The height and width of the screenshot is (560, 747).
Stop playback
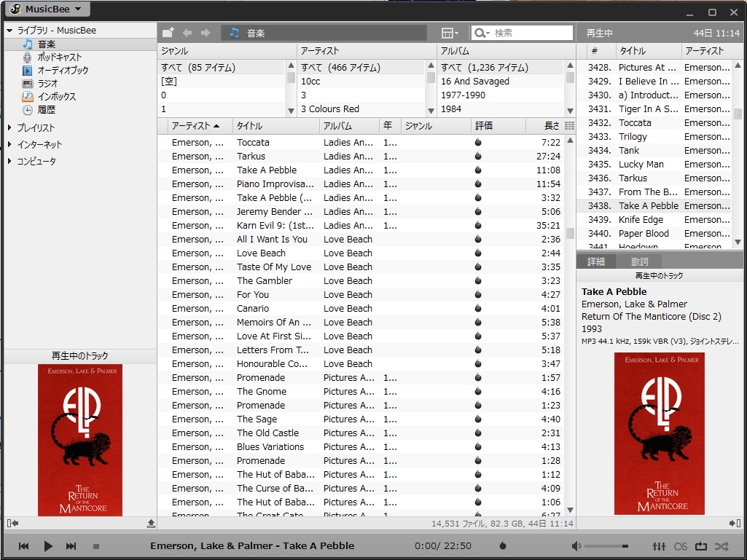point(95,546)
